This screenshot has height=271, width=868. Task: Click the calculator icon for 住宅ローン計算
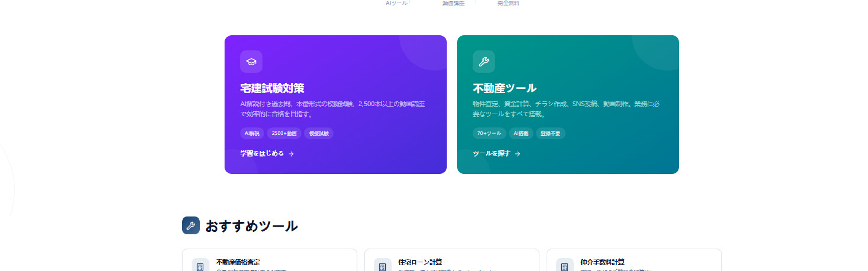coord(382,267)
